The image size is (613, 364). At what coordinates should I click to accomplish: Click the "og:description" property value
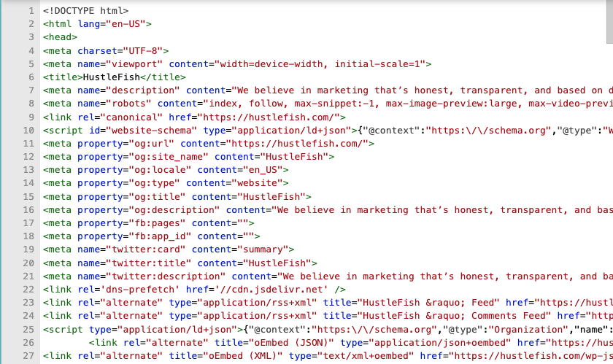click(x=174, y=210)
